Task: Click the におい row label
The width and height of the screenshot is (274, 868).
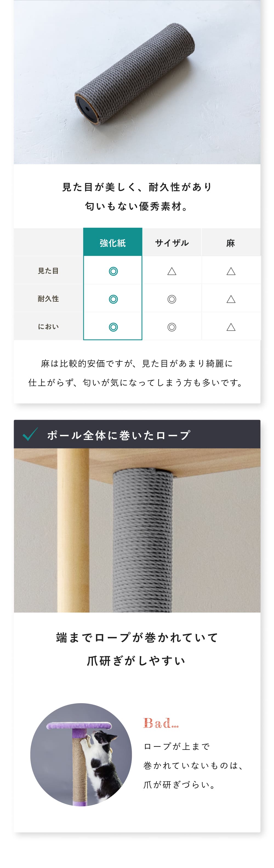Action: coord(48,327)
